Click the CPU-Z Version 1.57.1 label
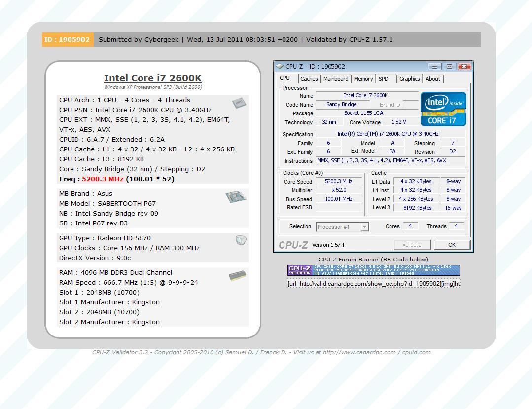The image size is (532, 409). click(x=328, y=245)
